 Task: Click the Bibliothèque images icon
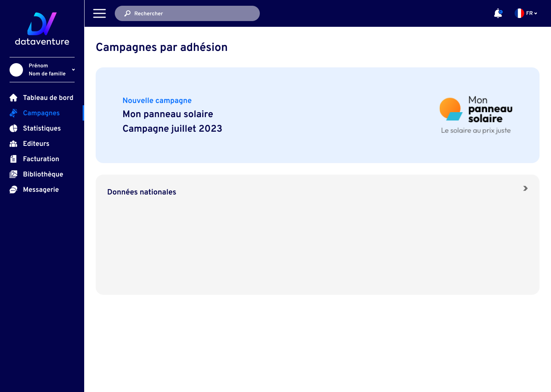coord(13,174)
